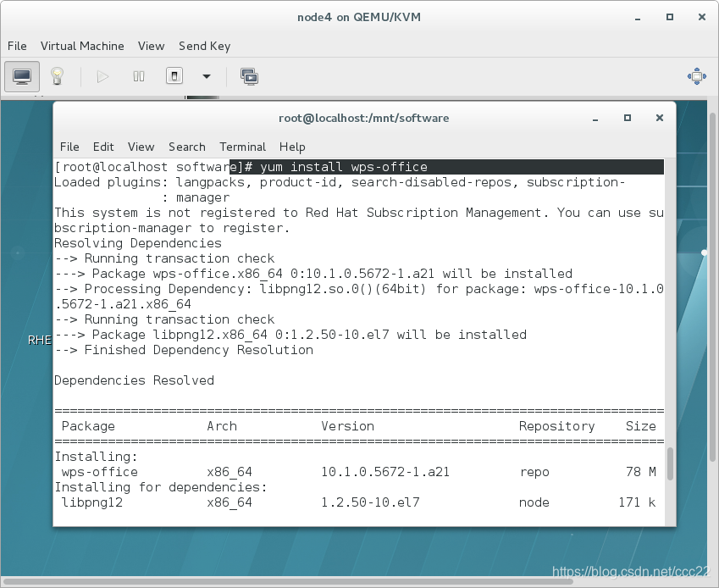
Task: Click 'Installing for dependencies:' line
Action: 161,487
